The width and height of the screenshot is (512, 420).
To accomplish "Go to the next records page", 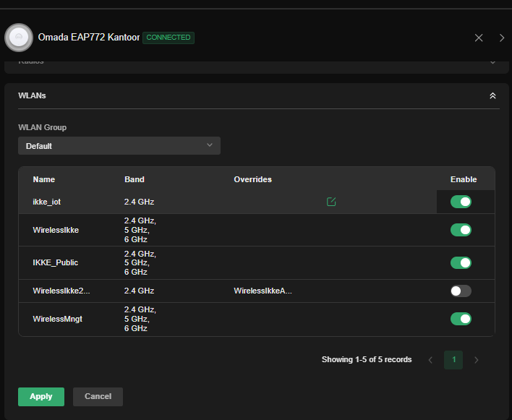I will 477,360.
